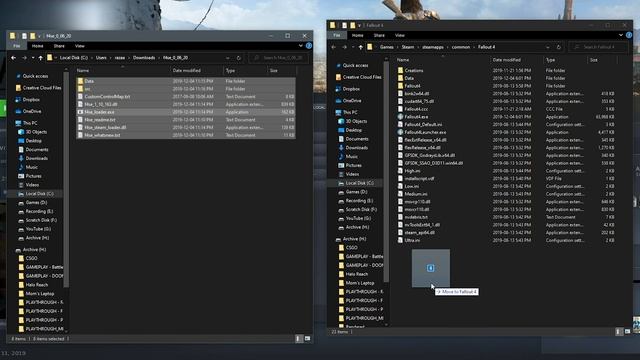Open Halo Reach folder in Fallout 4 sidebar

pyautogui.click(x=353, y=274)
